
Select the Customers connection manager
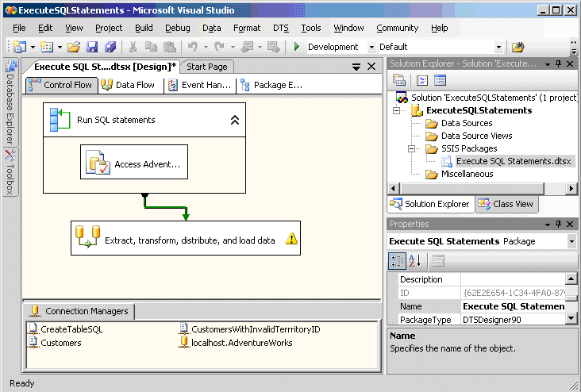pyautogui.click(x=55, y=343)
